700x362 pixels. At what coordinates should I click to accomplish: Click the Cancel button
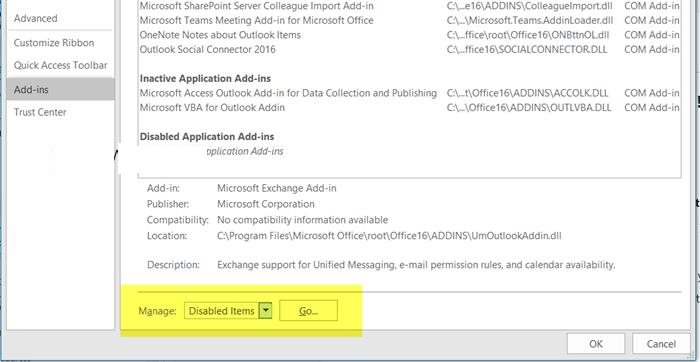[x=661, y=344]
